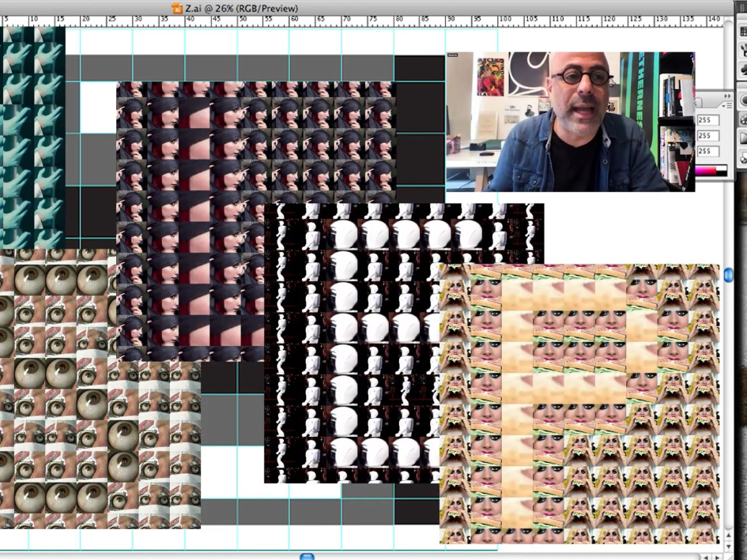Open the Transparency panel icon in the dock
747x560 pixels.
741,158
